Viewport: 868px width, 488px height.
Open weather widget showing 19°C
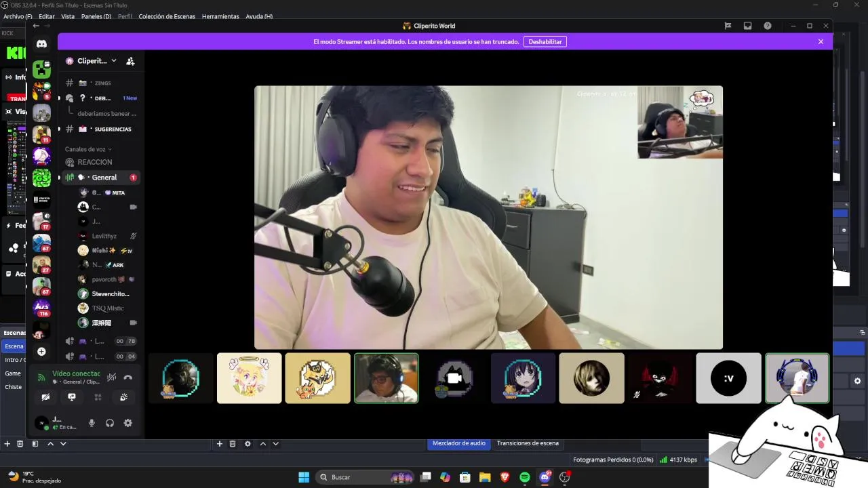33,477
